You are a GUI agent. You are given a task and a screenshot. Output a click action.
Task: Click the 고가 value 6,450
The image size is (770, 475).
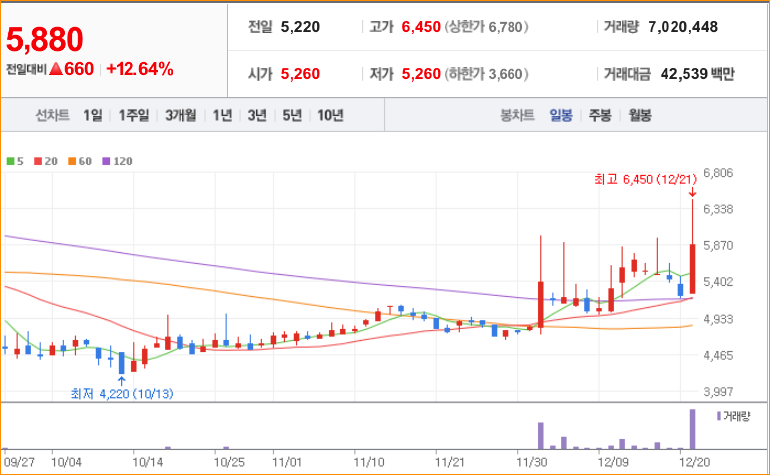point(421,27)
